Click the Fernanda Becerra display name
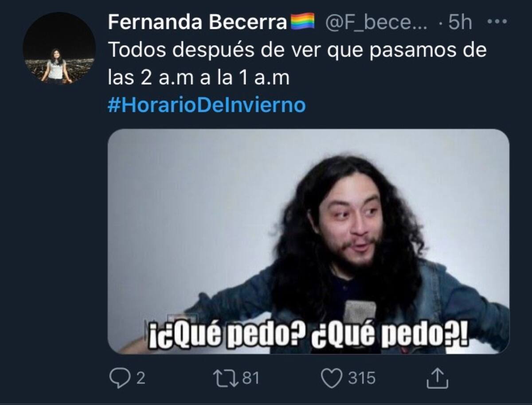Screen dimensions: 532x405 [x=197, y=22]
